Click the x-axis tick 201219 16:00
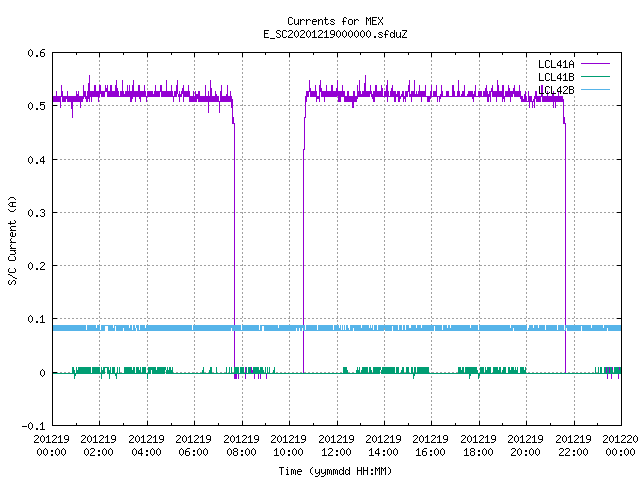Viewport: 640px width, 480px height. pos(431,445)
